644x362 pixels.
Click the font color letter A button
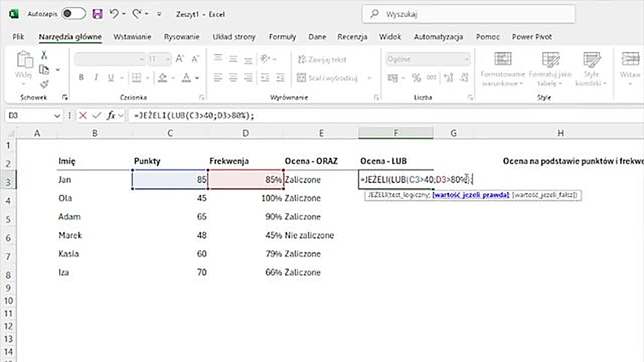pyautogui.click(x=186, y=78)
